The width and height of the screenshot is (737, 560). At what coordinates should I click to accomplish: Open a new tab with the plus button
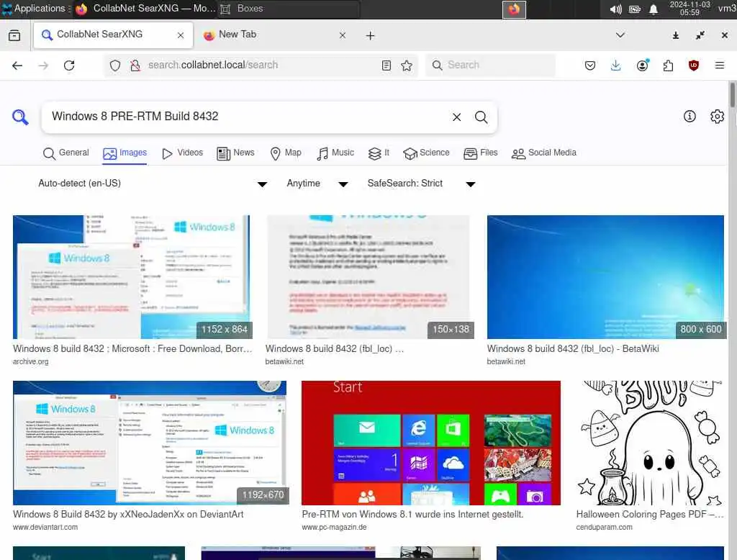click(x=371, y=36)
